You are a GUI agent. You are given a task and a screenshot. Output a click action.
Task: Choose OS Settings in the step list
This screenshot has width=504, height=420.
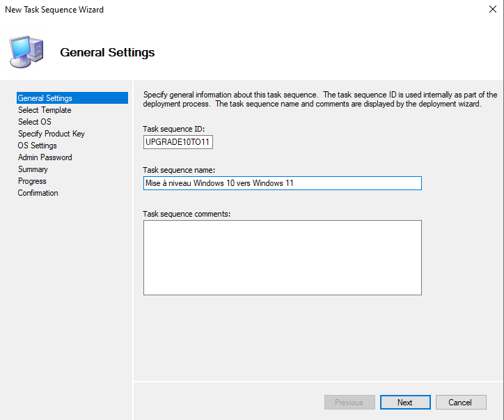click(x=38, y=146)
